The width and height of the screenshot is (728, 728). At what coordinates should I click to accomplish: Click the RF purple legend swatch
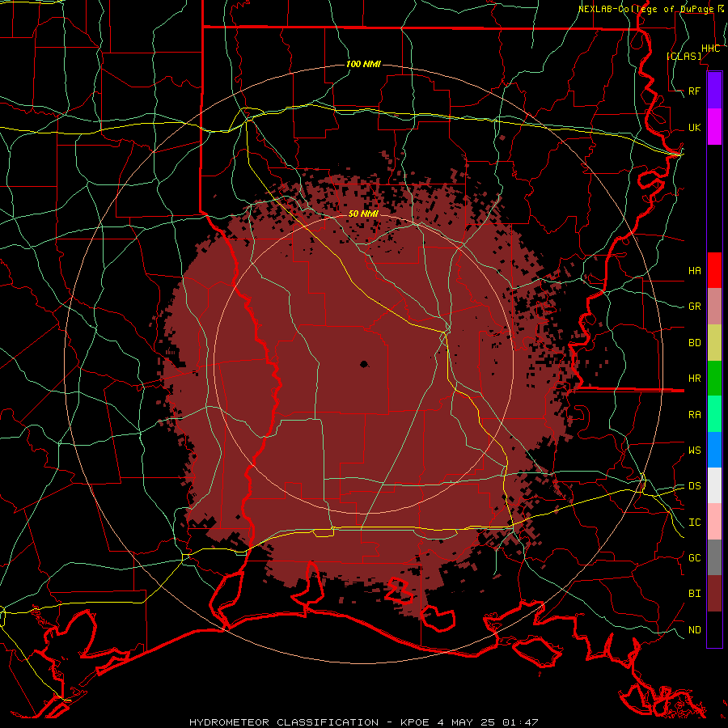[714, 91]
